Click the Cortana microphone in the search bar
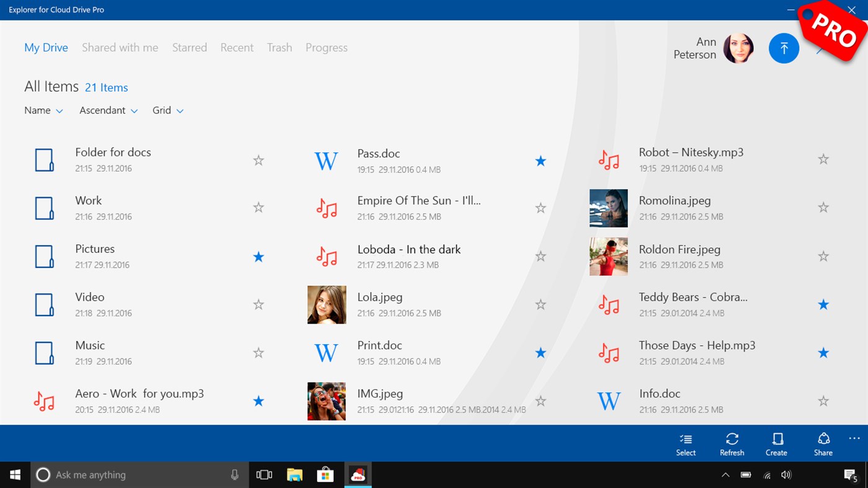The height and width of the screenshot is (488, 868). [235, 474]
